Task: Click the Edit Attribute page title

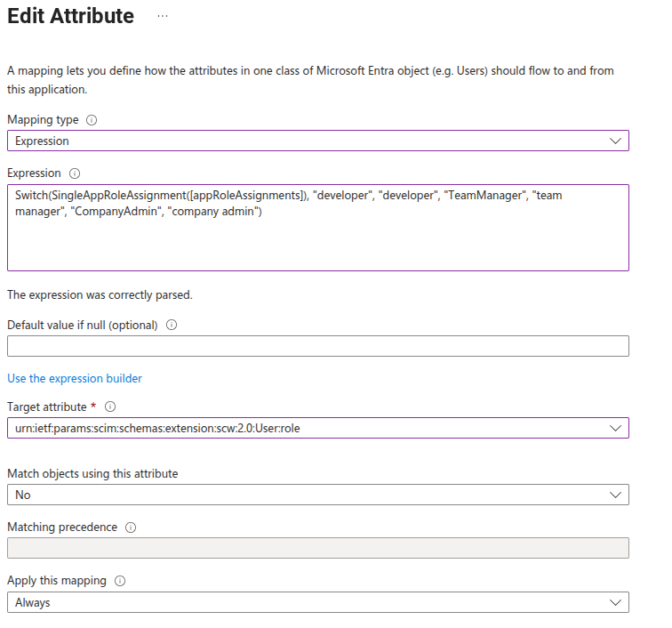Action: pos(71,16)
